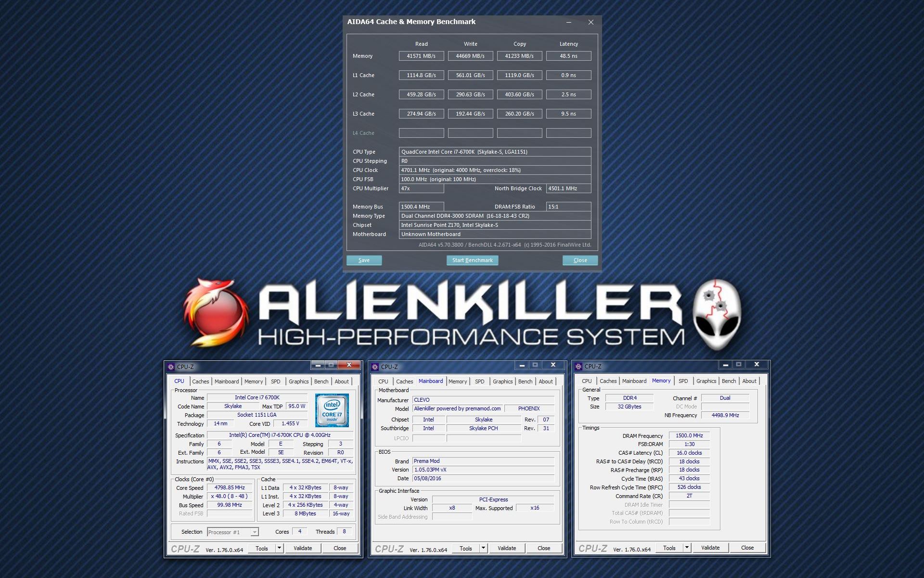The image size is (924, 578).
Task: Click Validate in Mainboard CPU-Z window
Action: [507, 548]
